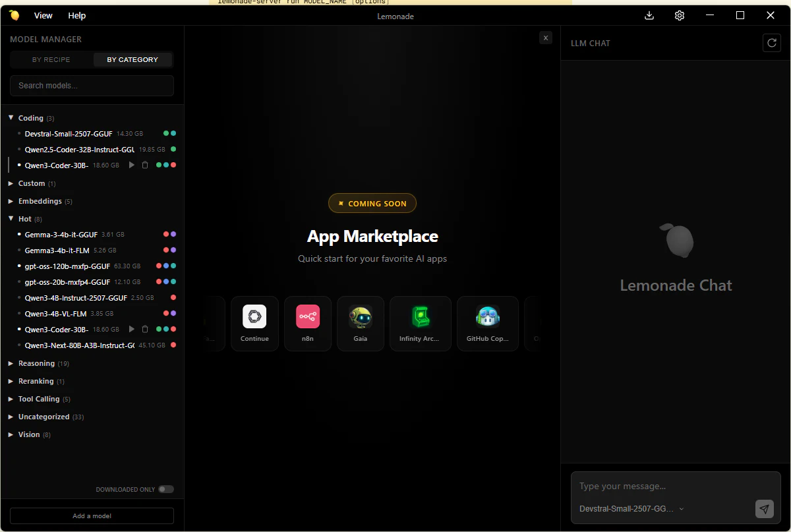
Task: Click the 45.10 GB size label
Action: pyautogui.click(x=152, y=345)
